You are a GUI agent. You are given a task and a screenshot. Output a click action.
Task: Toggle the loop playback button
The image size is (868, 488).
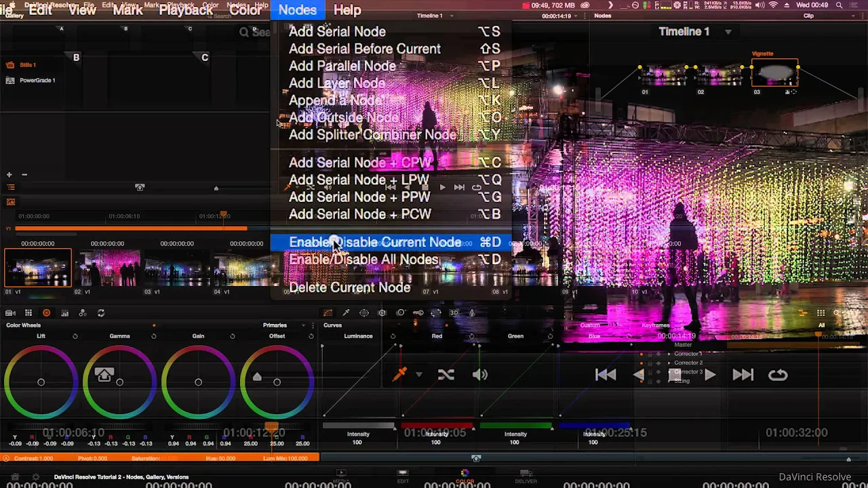(x=778, y=375)
